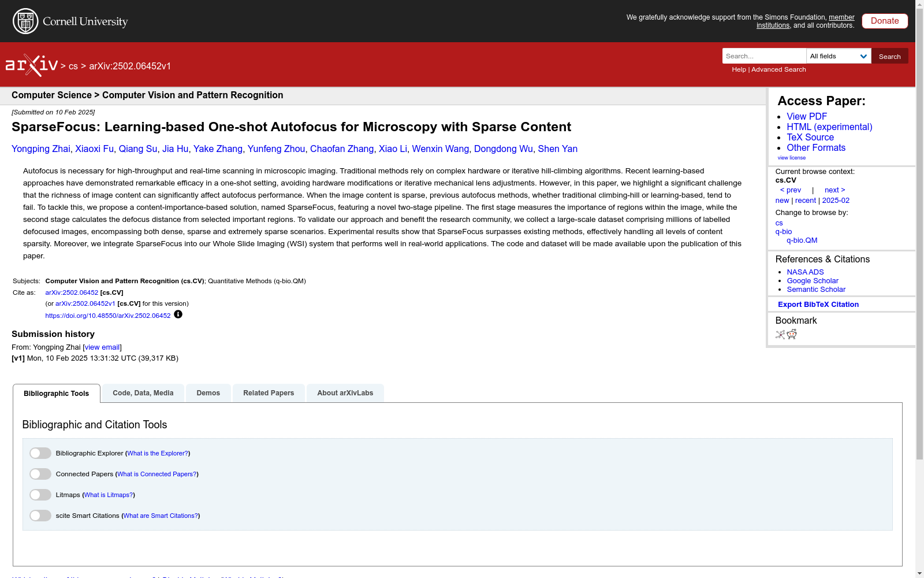The height and width of the screenshot is (578, 924).
Task: Open What are Smart Citations? link
Action: (x=161, y=516)
